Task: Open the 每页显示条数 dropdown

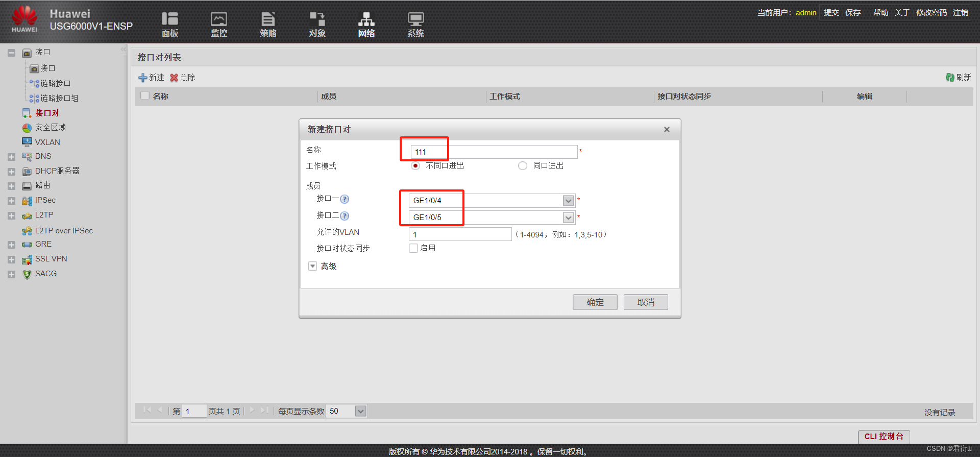Action: coord(360,411)
